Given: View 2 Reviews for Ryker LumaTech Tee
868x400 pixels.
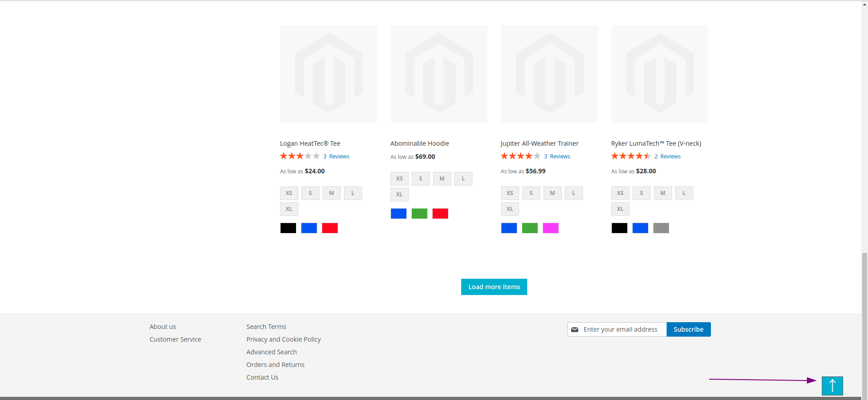Looking at the screenshot, I should 668,157.
